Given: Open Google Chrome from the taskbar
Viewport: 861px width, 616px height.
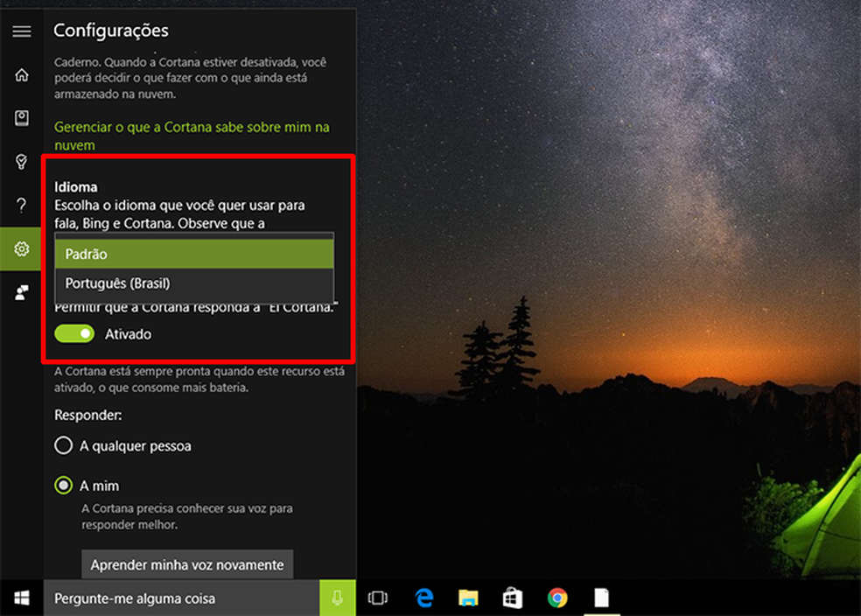Looking at the screenshot, I should 557,598.
